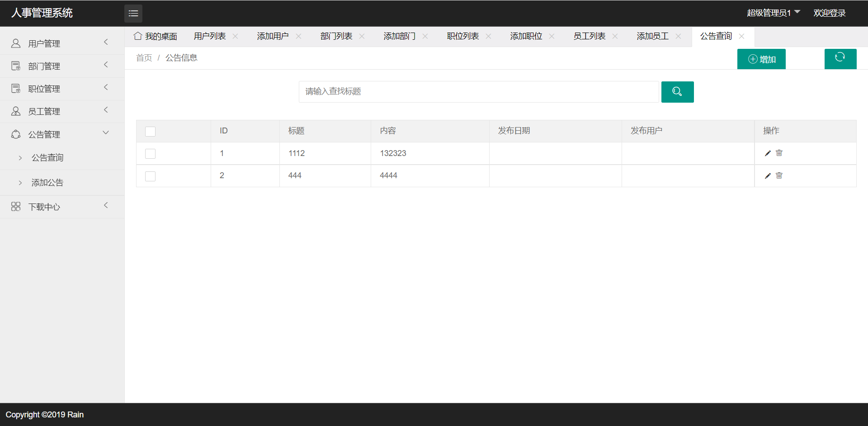Click the hamburger menu toggle icon
868x426 pixels.
[133, 14]
